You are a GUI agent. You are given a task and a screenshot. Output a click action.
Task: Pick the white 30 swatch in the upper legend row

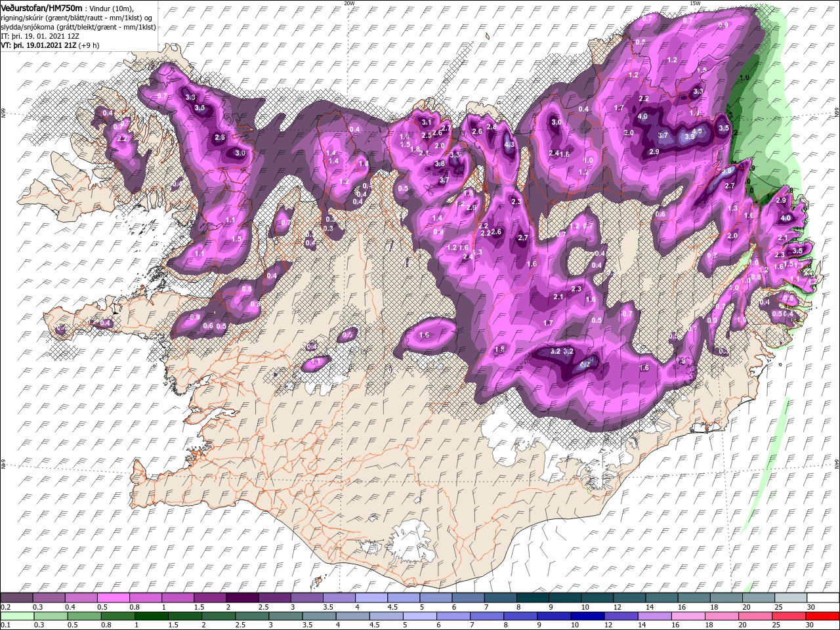(x=822, y=598)
